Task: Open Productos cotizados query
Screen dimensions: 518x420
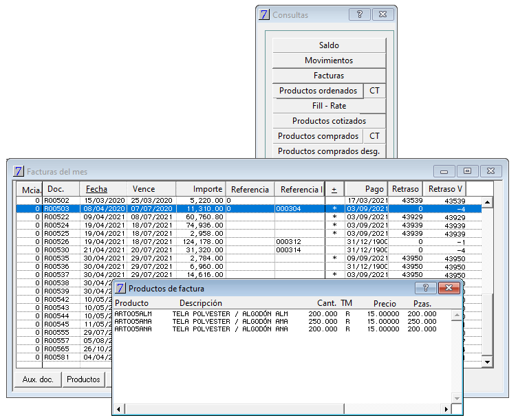Action: coord(329,121)
